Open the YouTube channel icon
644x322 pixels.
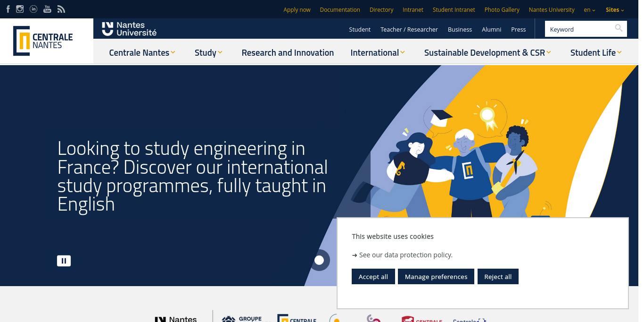click(x=47, y=9)
